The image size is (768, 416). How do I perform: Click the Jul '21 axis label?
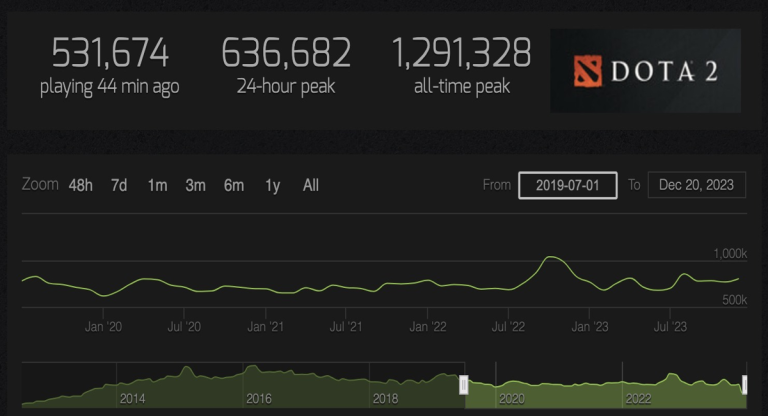[346, 326]
